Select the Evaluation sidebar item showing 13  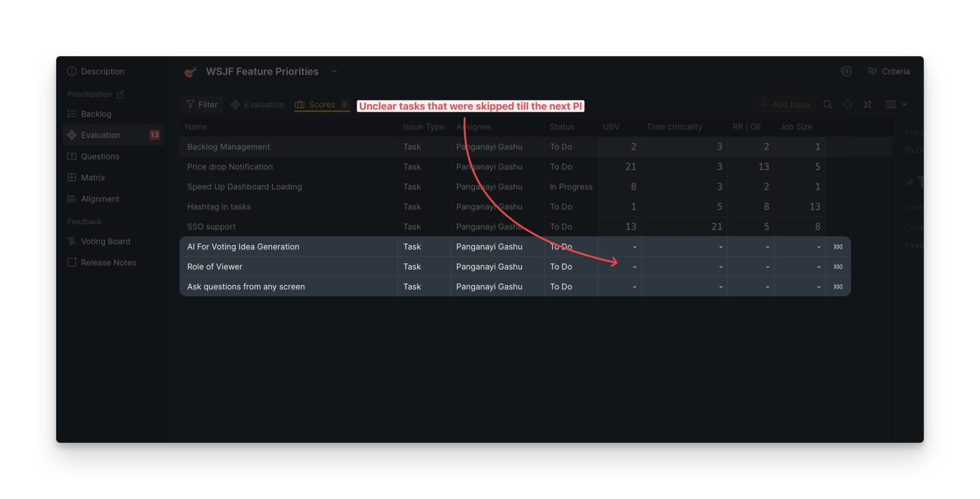pos(100,135)
